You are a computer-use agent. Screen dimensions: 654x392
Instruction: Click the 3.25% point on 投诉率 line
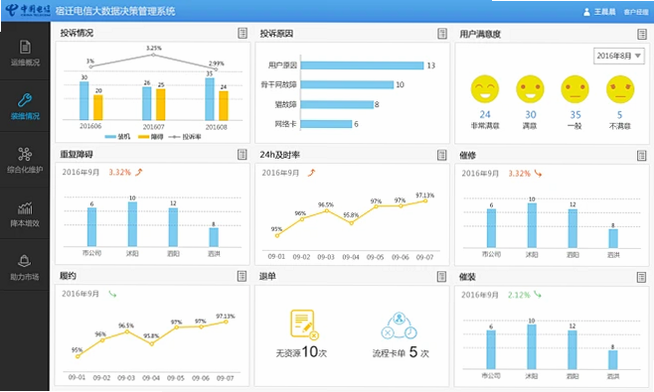[x=153, y=55]
